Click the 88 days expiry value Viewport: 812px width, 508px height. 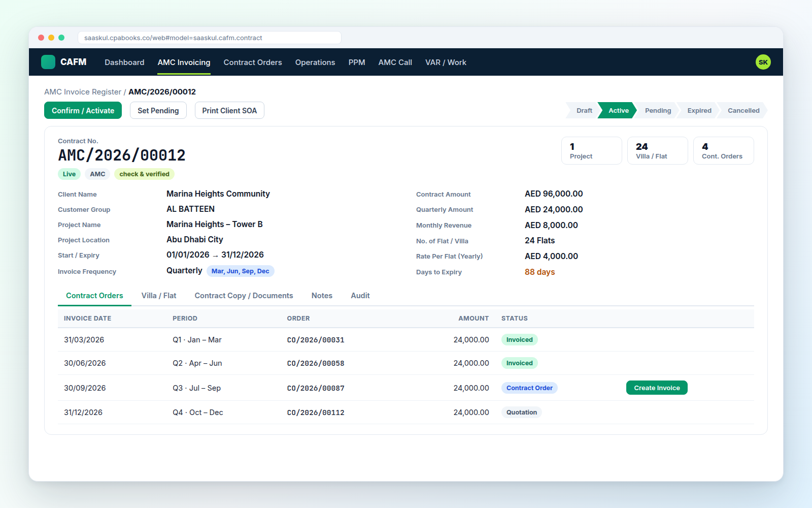click(x=539, y=272)
